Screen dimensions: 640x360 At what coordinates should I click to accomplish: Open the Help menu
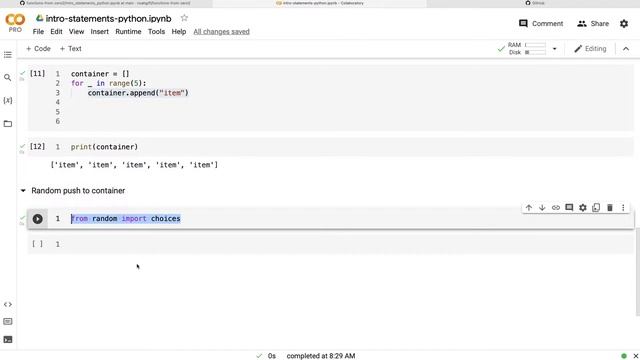coord(179,31)
